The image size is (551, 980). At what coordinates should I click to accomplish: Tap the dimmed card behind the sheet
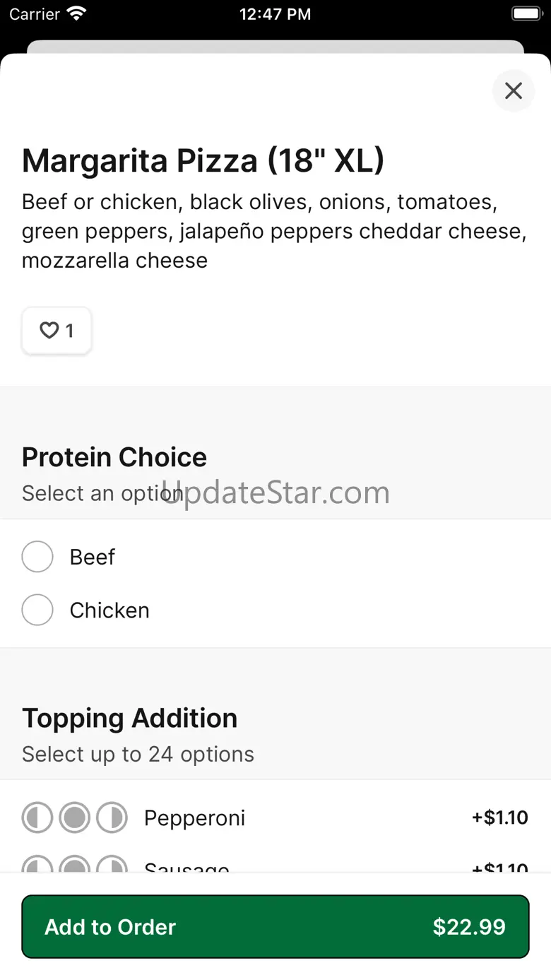[275, 47]
